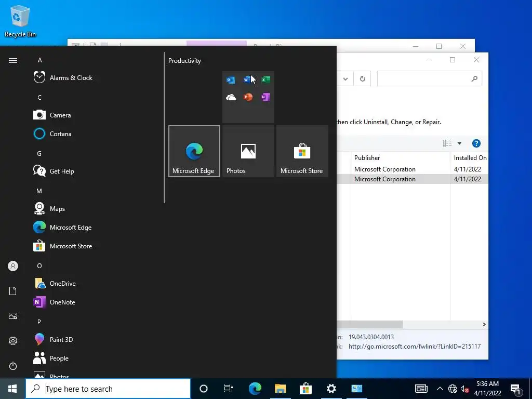
Task: Click the letter C section header
Action: click(39, 98)
